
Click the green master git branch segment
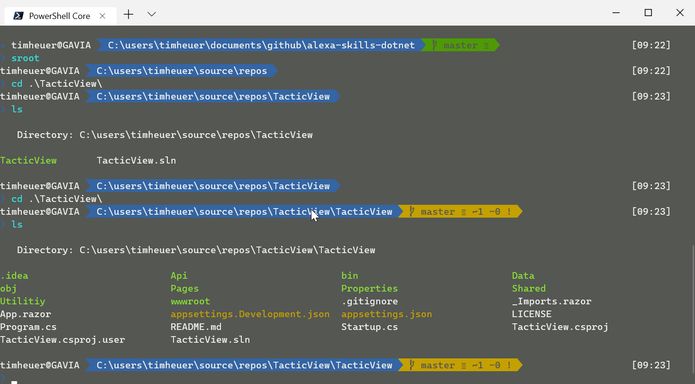pos(460,45)
